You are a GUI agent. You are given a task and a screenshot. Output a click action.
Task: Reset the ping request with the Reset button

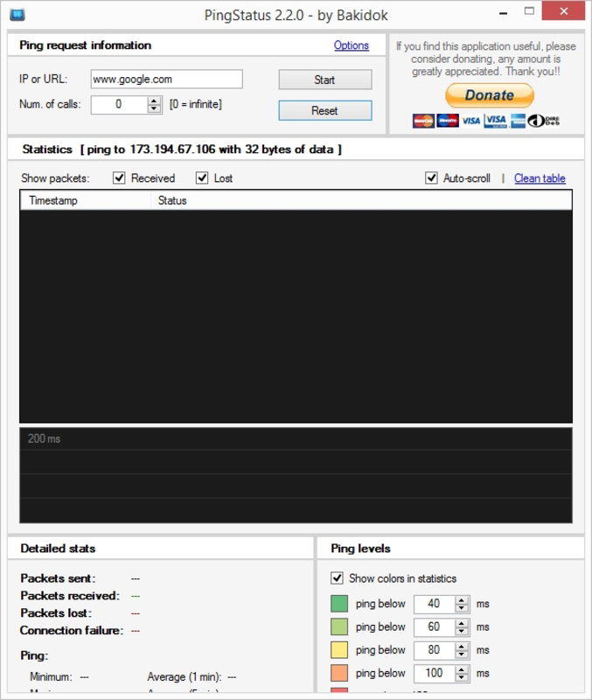[324, 110]
